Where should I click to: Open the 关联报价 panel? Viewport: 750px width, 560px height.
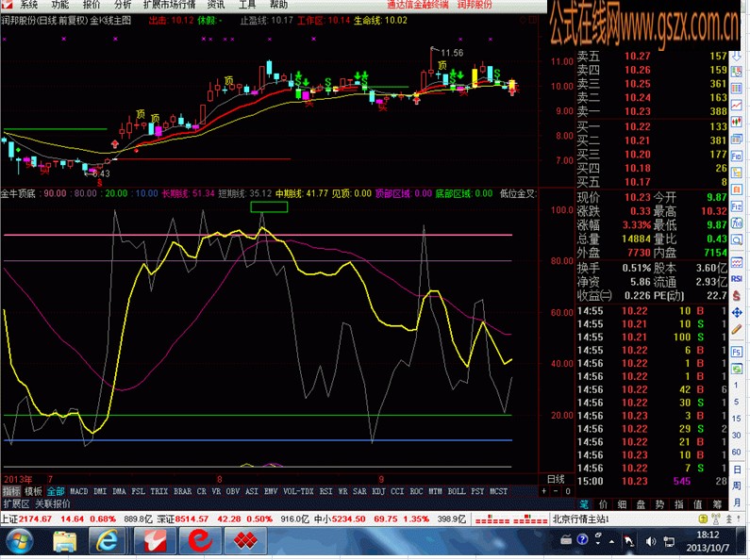tap(53, 503)
